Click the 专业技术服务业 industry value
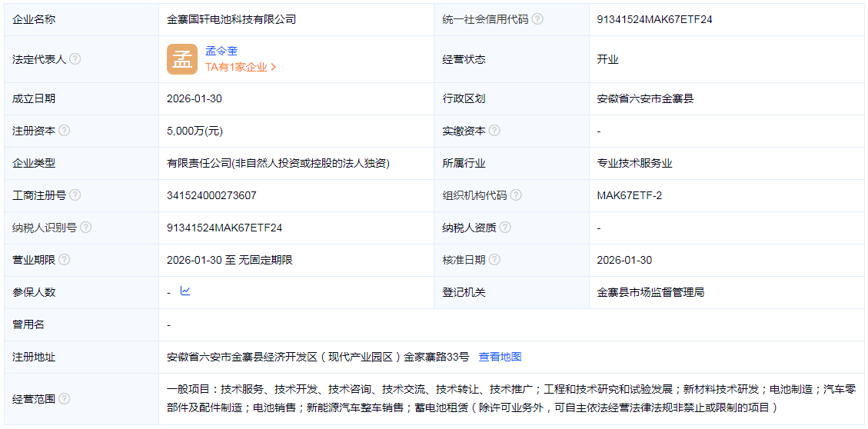Screen dimensions: 868x429 [634, 163]
